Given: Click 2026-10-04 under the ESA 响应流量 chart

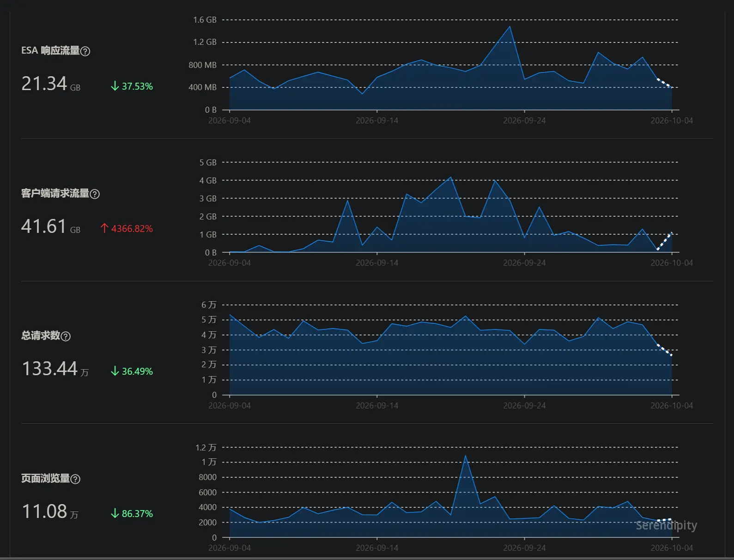Looking at the screenshot, I should point(672,121).
